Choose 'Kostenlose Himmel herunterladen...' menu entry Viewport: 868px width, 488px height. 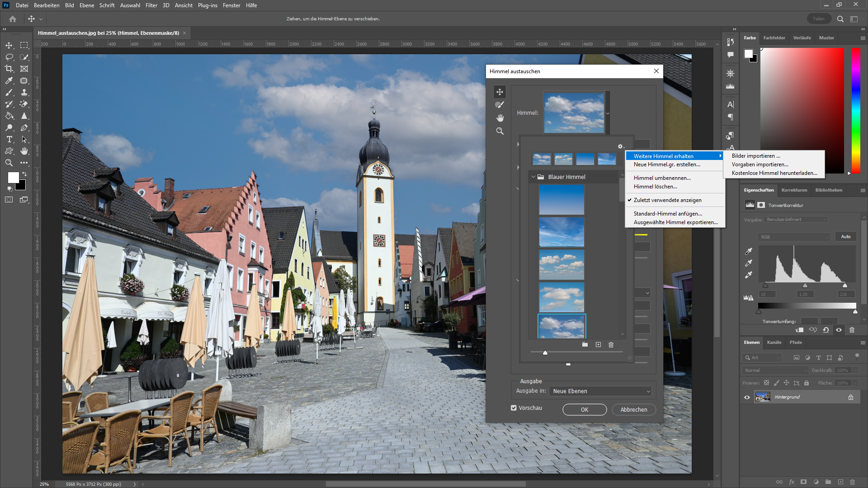tap(774, 173)
